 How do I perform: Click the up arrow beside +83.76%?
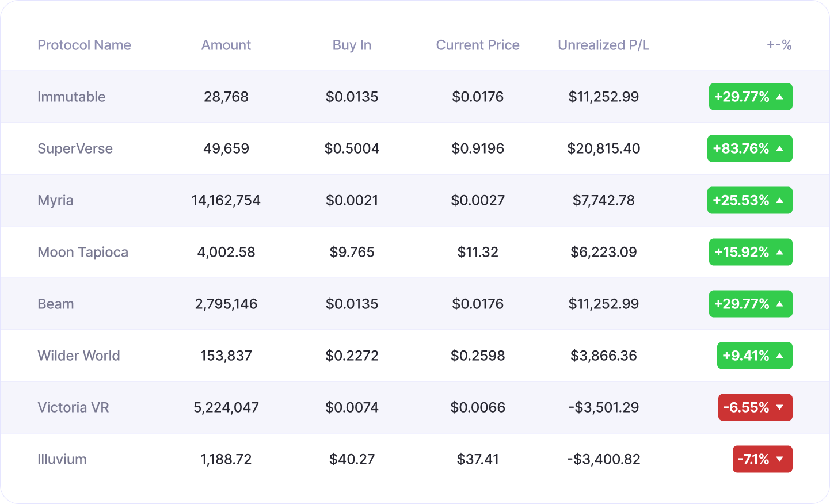click(780, 148)
